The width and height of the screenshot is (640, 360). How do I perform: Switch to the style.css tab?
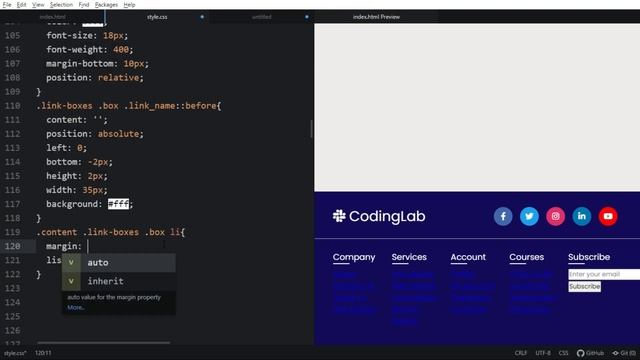point(157,17)
